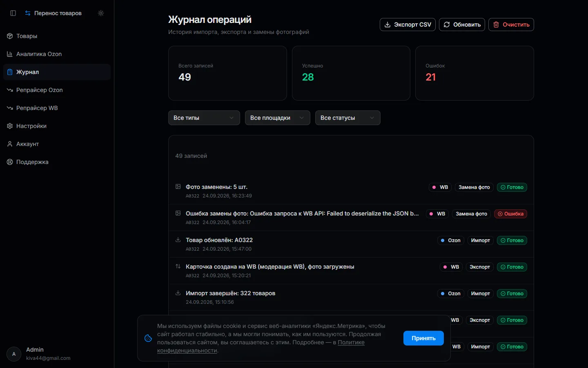Select the Фото заменены: 5 шт. entry

tap(351, 191)
